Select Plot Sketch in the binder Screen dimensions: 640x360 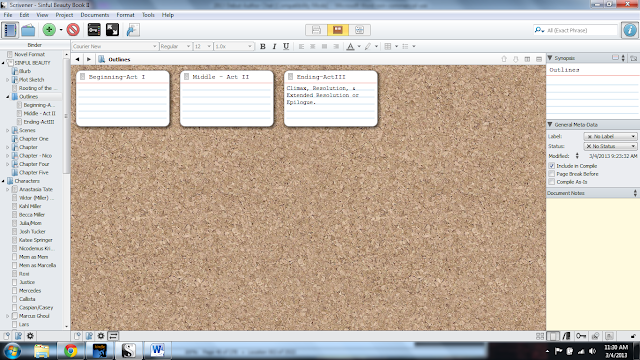click(x=31, y=80)
